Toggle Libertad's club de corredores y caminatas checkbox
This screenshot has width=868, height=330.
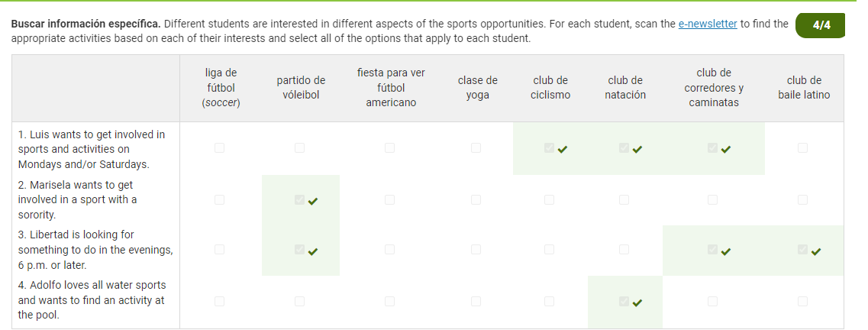pyautogui.click(x=712, y=250)
